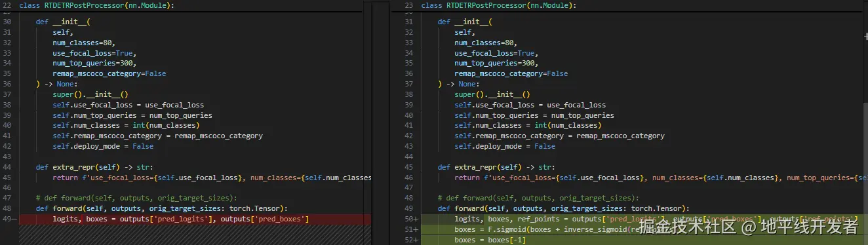Click 'self.use_focal_loss = use_focal_loss' in the right pane

530,105
